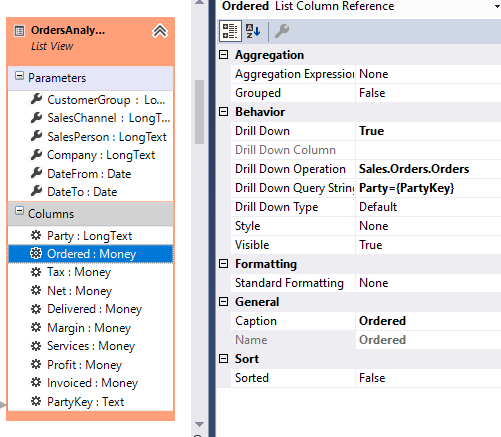Click the OrdersAnaly... list view title

point(68,30)
